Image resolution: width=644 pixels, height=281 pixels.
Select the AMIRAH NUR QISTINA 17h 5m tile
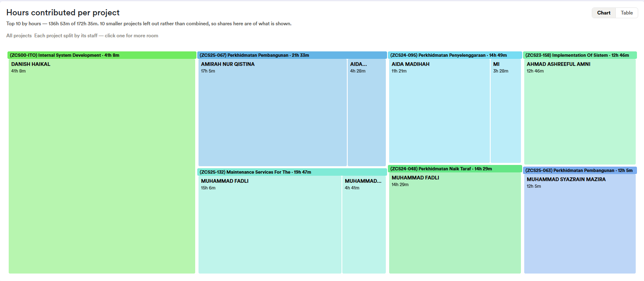(x=273, y=113)
